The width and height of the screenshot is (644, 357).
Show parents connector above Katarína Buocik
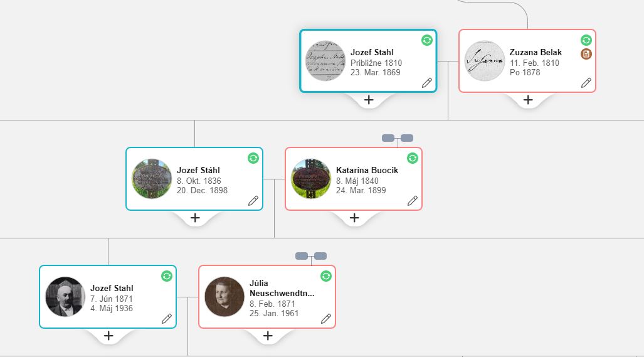(x=398, y=138)
